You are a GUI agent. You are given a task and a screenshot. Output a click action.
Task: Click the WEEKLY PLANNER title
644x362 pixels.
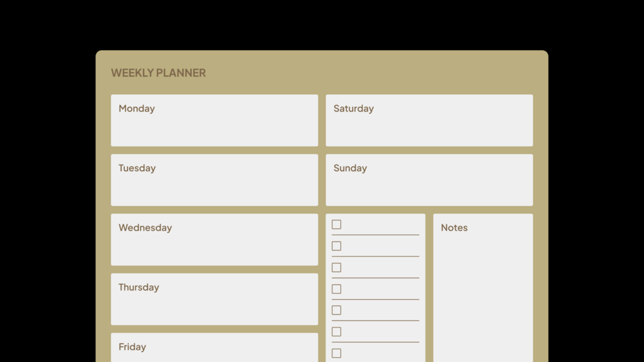pos(158,73)
